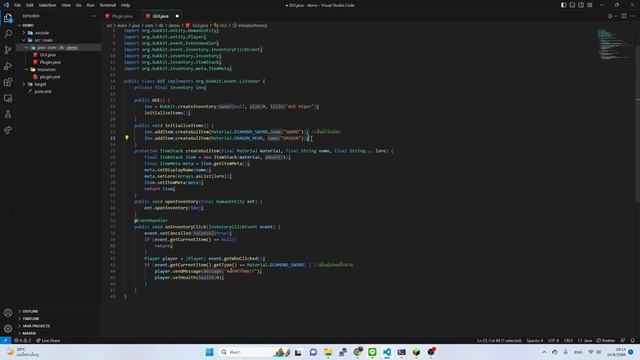This screenshot has height=360, width=640.
Task: Open Customize Layout button
Action: click(x=590, y=5)
